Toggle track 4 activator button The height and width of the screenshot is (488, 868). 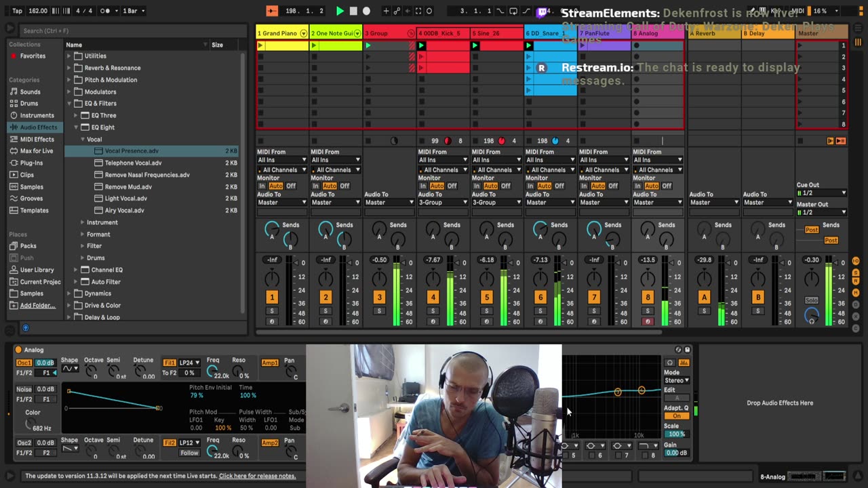pos(433,297)
